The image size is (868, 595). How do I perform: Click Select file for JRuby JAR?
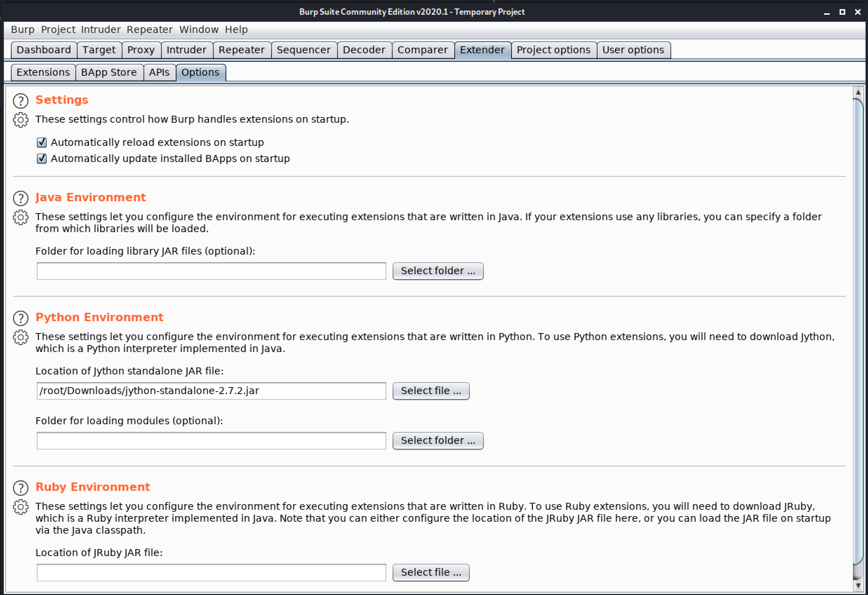pyautogui.click(x=431, y=573)
